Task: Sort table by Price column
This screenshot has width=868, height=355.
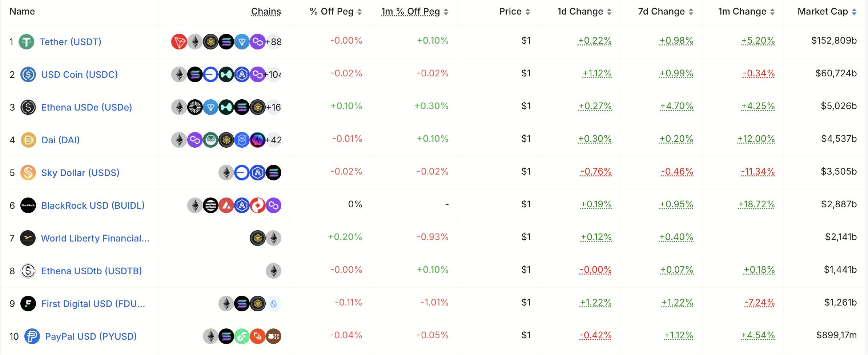Action: (x=514, y=12)
